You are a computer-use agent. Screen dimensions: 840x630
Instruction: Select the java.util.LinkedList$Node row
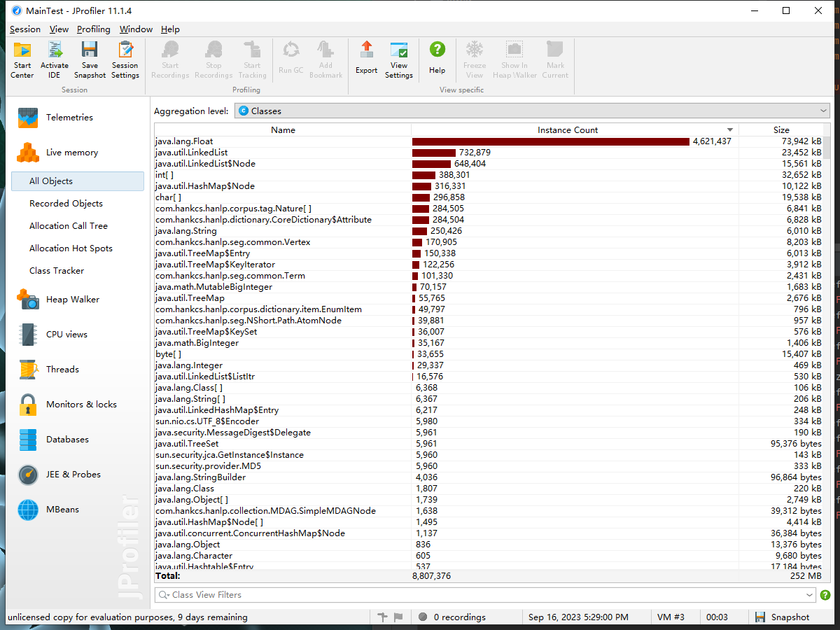click(489, 164)
